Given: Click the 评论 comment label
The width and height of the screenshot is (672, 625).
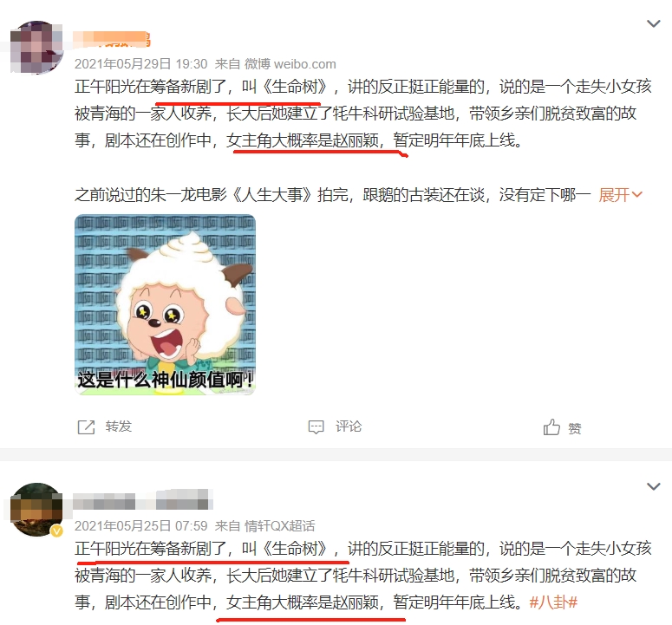Looking at the screenshot, I should click(349, 426).
